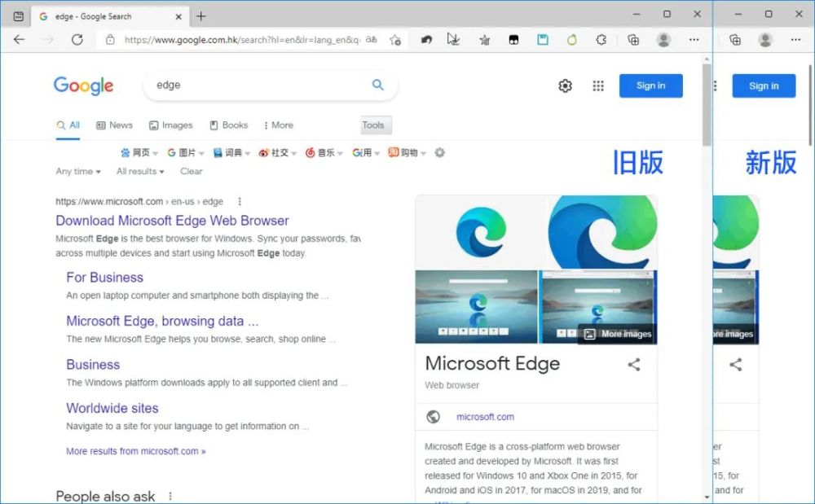Open Settings and more (…) in right window

tap(795, 39)
